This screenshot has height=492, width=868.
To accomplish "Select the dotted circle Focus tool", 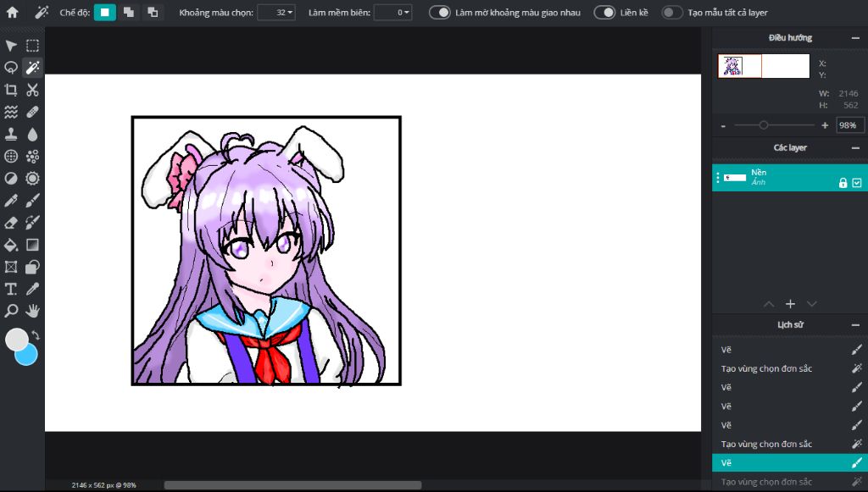I will tap(11, 156).
